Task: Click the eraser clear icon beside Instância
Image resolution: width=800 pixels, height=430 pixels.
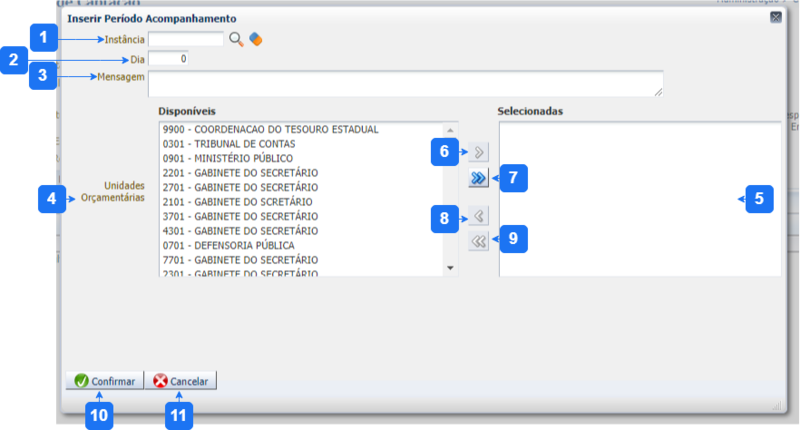Action: (x=255, y=39)
